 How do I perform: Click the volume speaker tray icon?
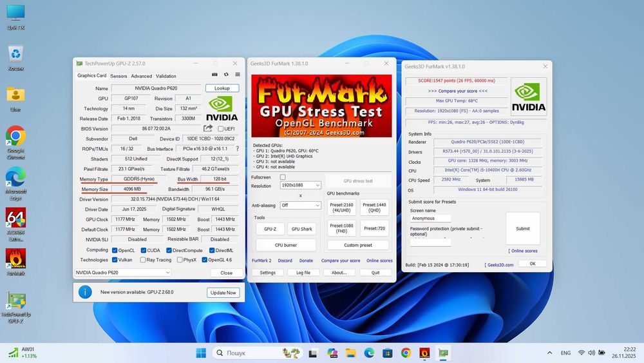point(591,353)
